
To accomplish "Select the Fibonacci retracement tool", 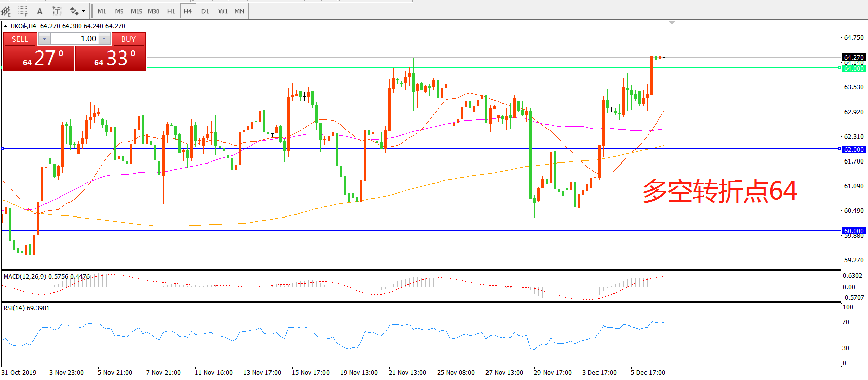I will point(23,11).
